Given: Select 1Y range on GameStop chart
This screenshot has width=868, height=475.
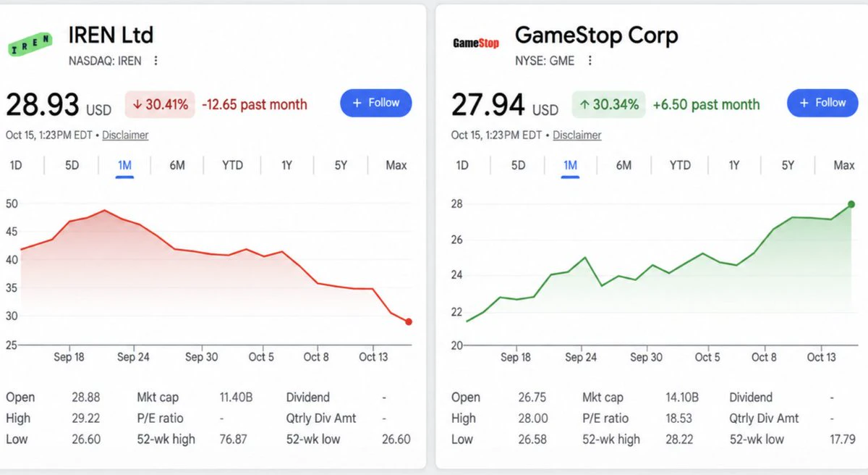Looking at the screenshot, I should [733, 165].
